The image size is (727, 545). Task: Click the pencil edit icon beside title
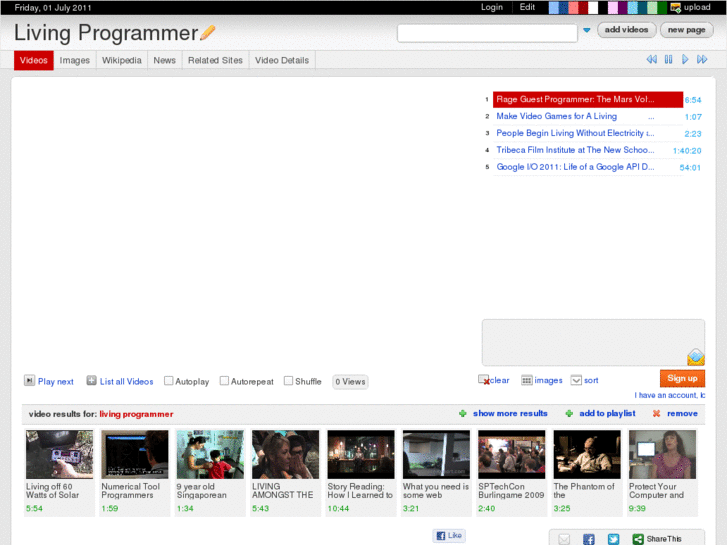[208, 33]
